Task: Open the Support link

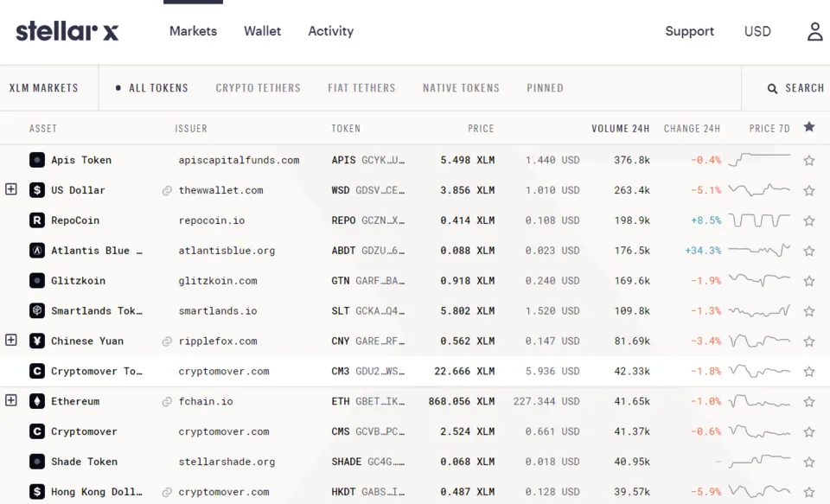Action: 689,31
